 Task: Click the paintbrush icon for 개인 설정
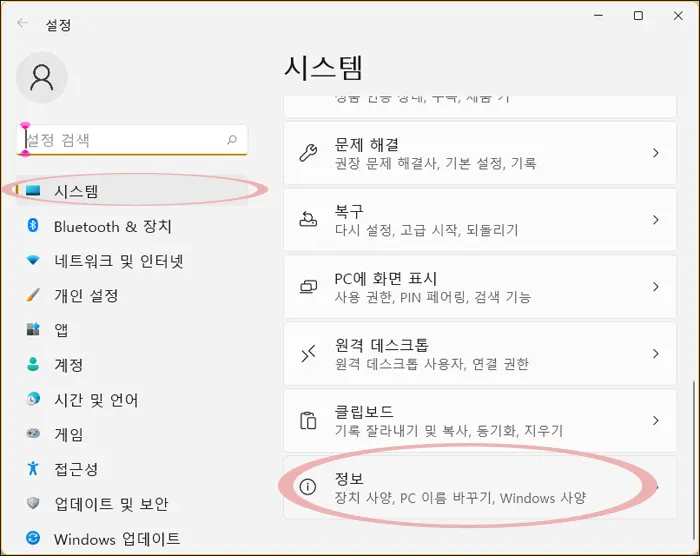click(x=33, y=295)
